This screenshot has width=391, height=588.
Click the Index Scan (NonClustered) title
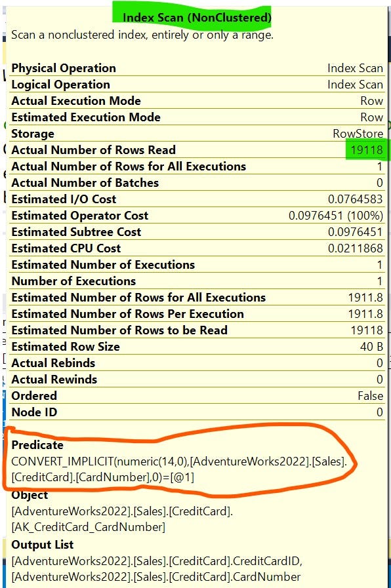coord(197,17)
